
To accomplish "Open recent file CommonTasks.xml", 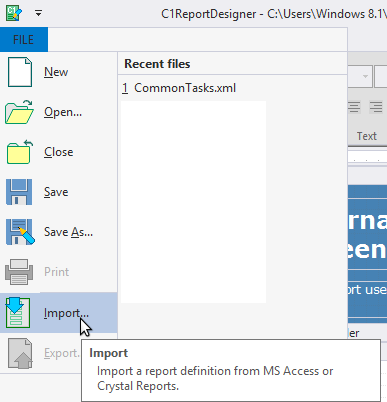I will click(179, 88).
